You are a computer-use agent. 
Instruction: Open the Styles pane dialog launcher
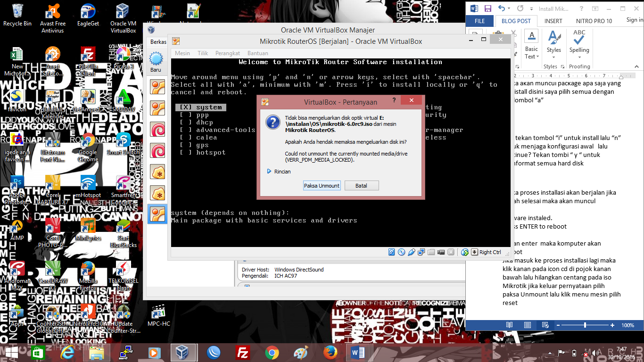tap(562, 66)
